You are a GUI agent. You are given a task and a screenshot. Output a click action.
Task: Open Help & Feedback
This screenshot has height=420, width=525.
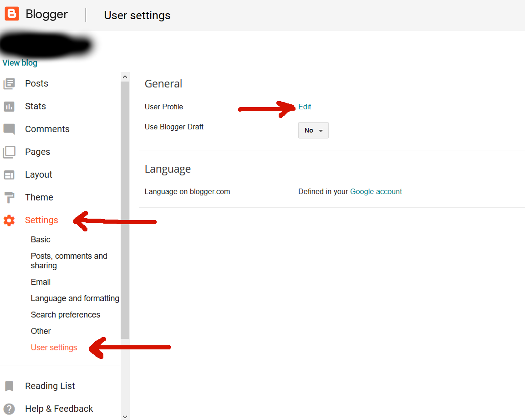59,409
